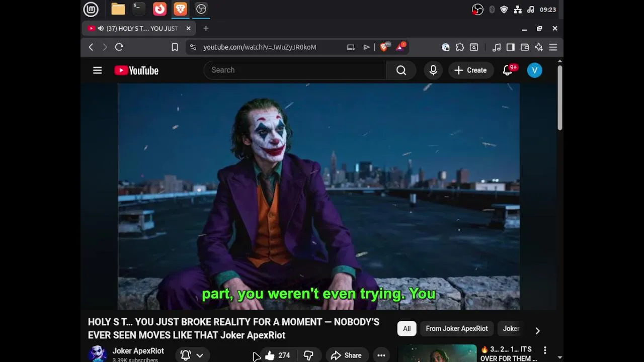Viewport: 644px width, 362px height.
Task: Click the muted-audio tab speaker icon
Action: [x=101, y=29]
